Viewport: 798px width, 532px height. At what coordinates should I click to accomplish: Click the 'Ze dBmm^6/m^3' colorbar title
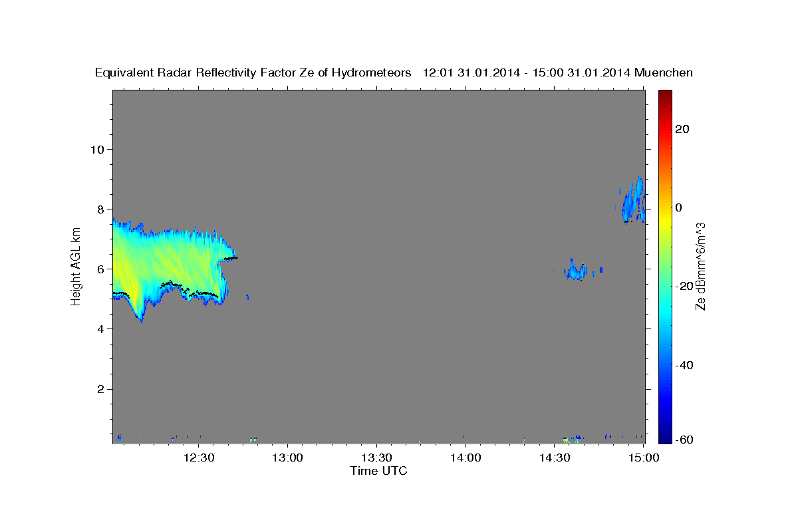tap(700, 266)
